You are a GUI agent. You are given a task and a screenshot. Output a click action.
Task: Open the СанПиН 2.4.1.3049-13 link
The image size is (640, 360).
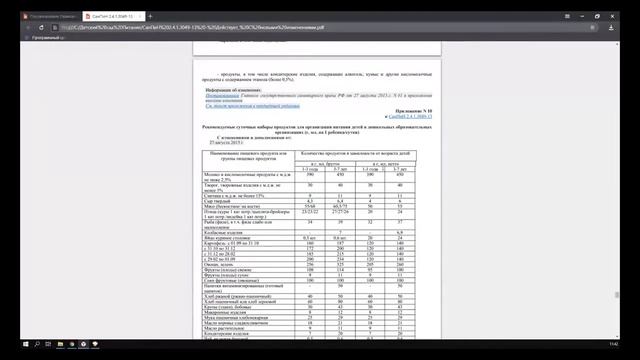pyautogui.click(x=410, y=116)
